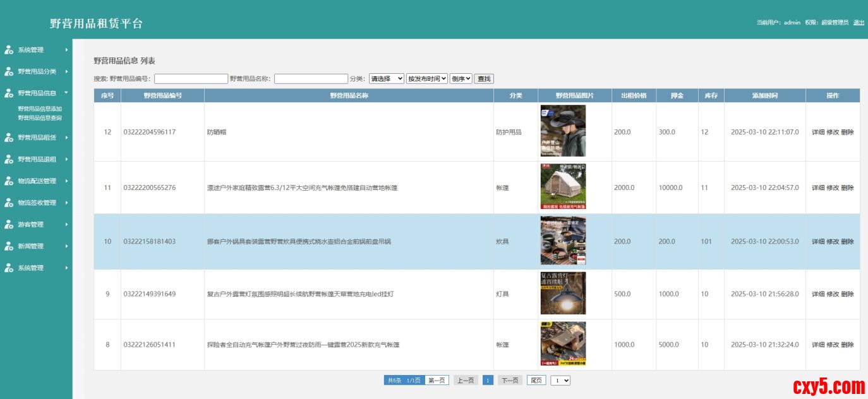
Task: Open the 分类 请选择 dropdown
Action: tap(386, 79)
